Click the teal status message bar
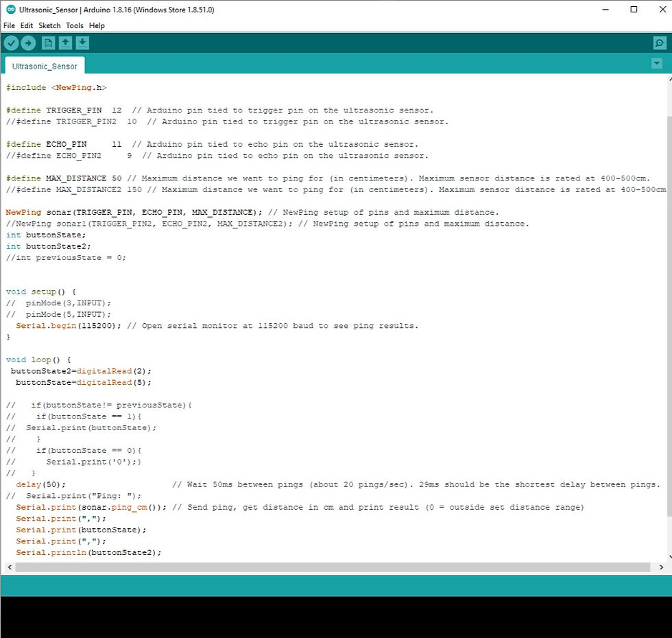 point(336,586)
